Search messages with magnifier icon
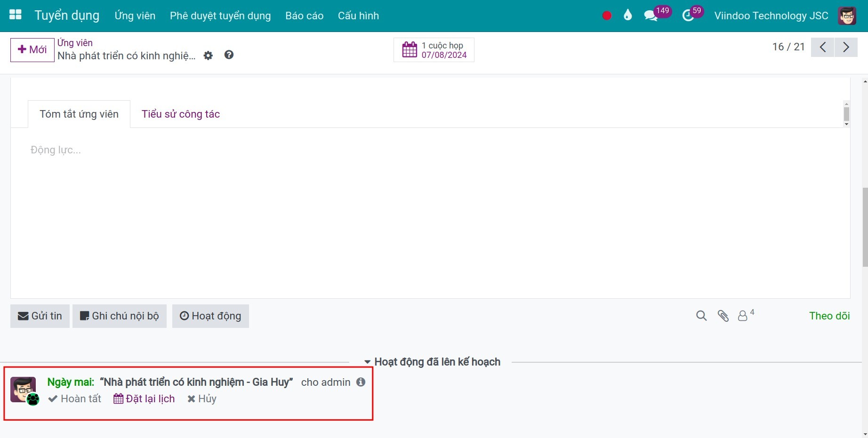This screenshot has width=868, height=438. pos(701,316)
